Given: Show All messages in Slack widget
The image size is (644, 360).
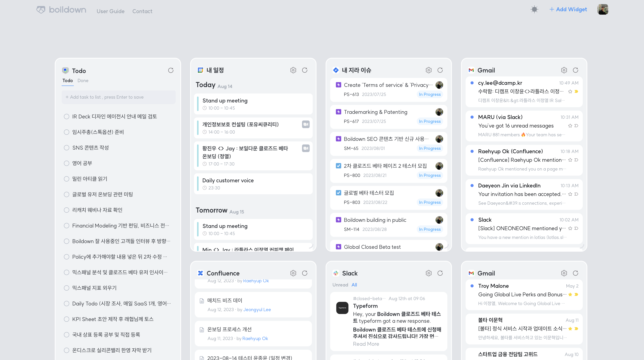Looking at the screenshot, I should click(x=354, y=285).
